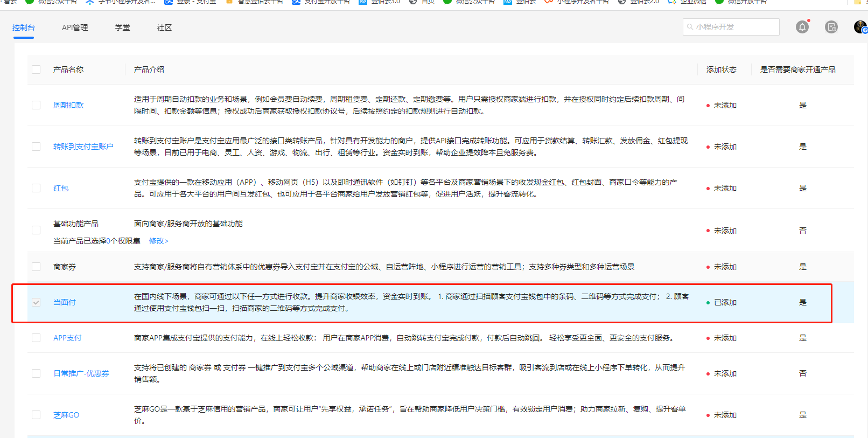Open the 日常推广-优惠券 product link
Screen dimensions: 868x438
[x=81, y=373]
